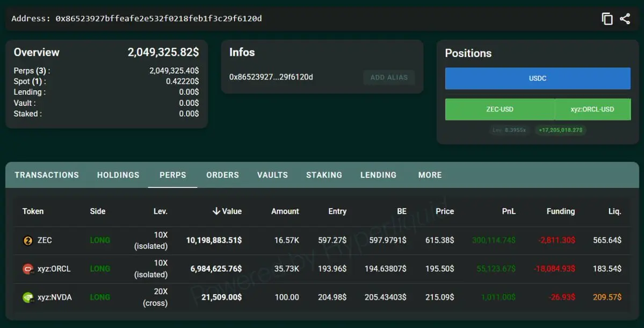Select the green ZEC-USD position block

[500, 109]
